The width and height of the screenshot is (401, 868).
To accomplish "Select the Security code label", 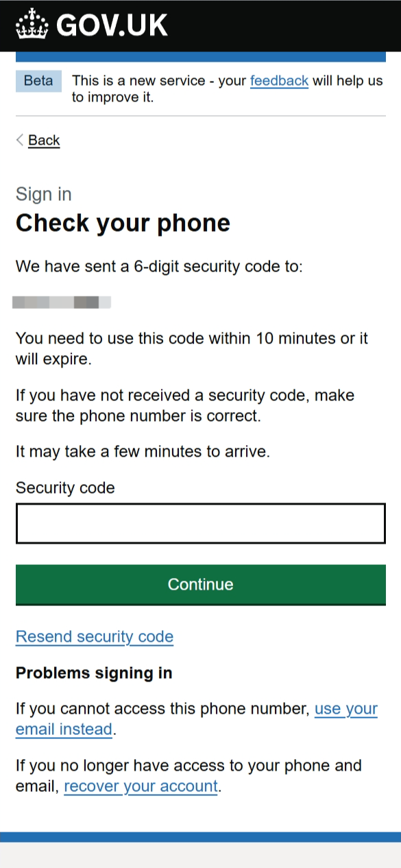I will click(65, 487).
